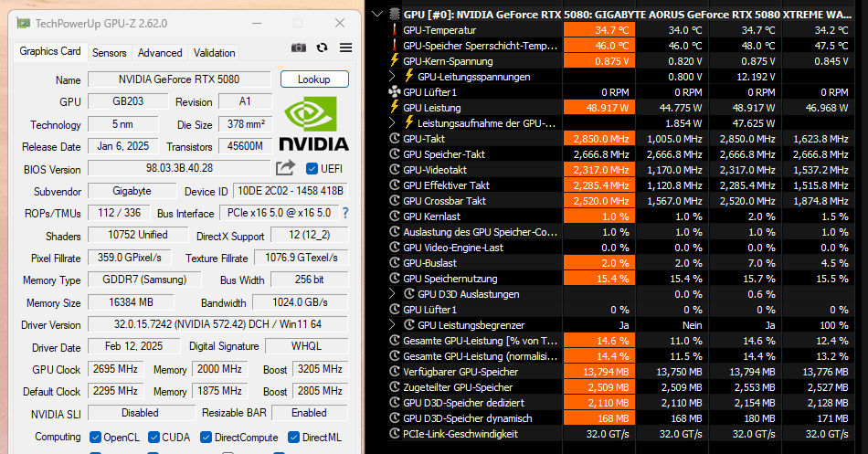Open the Graphics Card tab

click(x=50, y=51)
